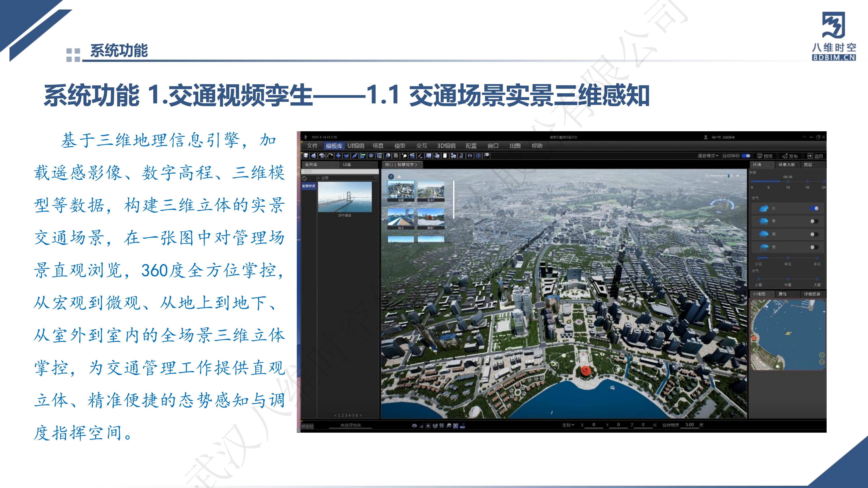Image resolution: width=868 pixels, height=488 pixels.
Task: Click the 预览 preview button
Action: (x=764, y=156)
